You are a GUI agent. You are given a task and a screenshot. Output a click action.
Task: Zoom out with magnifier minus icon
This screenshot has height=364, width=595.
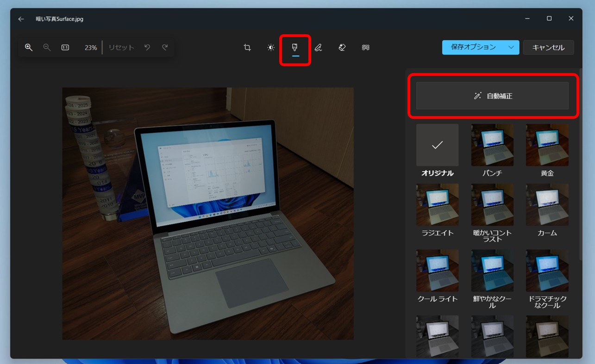point(47,47)
